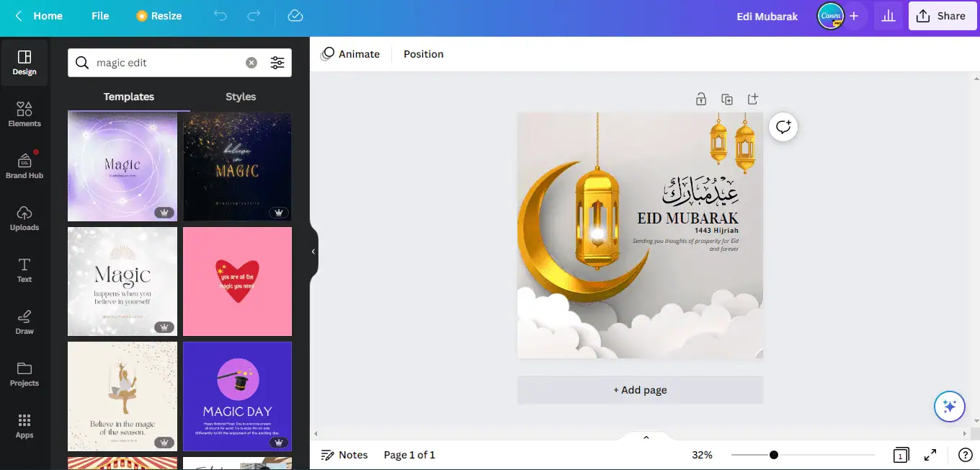Switch to the Styles tab
The width and height of the screenshot is (980, 470).
[x=241, y=96]
